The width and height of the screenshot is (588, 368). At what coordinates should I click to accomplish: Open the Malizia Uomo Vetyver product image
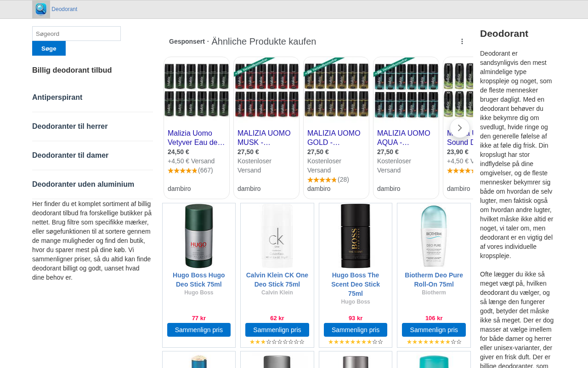(x=197, y=91)
